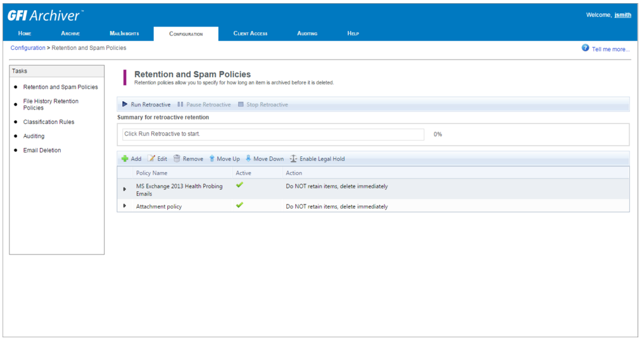Click the Edit pencil icon

click(x=151, y=158)
